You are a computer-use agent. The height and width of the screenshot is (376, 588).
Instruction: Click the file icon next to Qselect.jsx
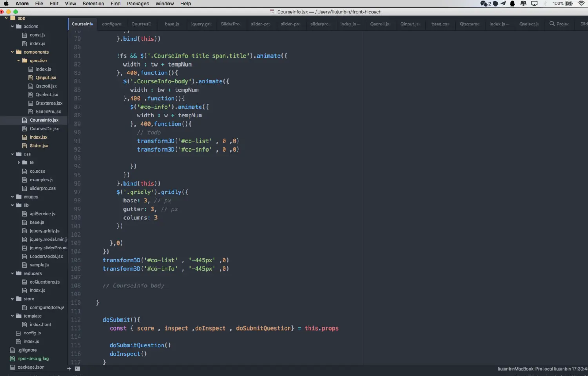[31, 95]
